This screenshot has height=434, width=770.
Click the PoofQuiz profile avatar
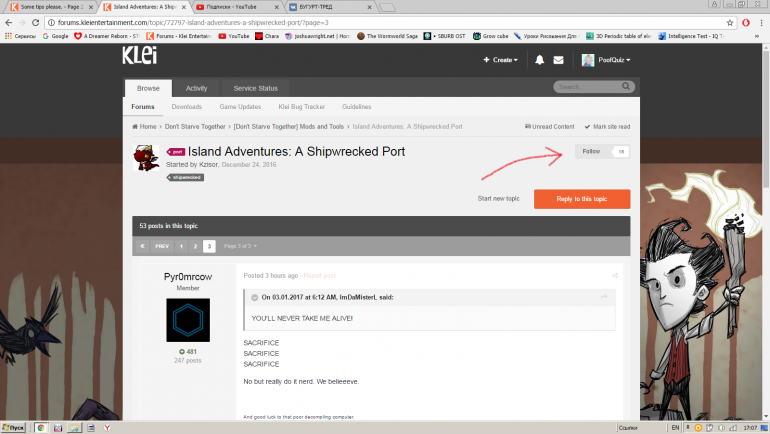[x=588, y=60]
